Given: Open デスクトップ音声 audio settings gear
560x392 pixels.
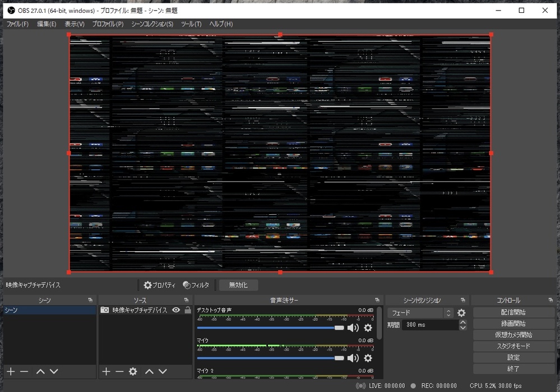Looking at the screenshot, I should tap(368, 328).
